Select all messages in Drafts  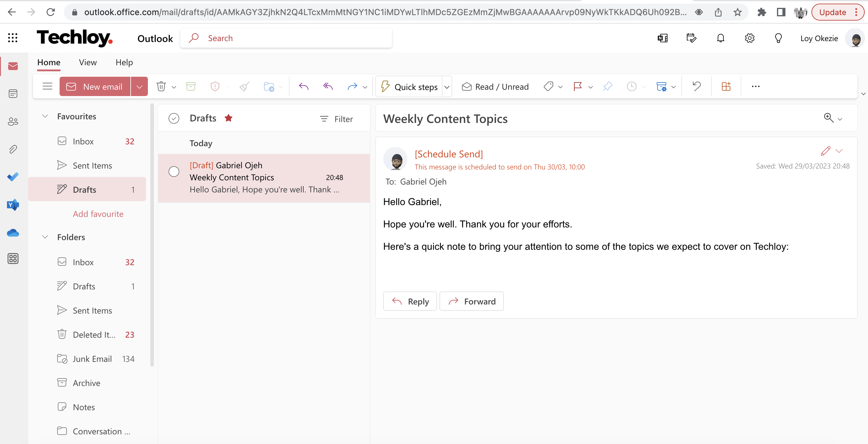(x=174, y=118)
